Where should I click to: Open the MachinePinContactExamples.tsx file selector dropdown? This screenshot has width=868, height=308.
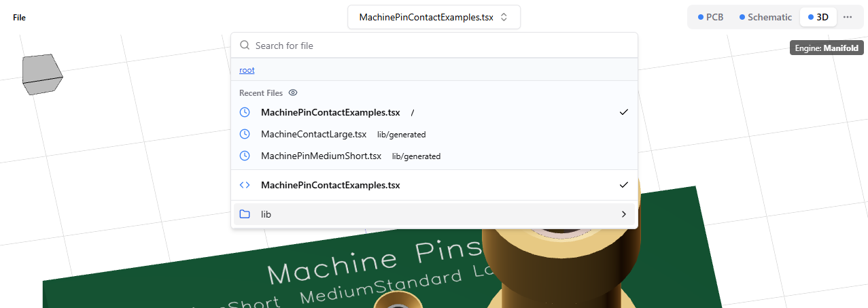click(434, 18)
